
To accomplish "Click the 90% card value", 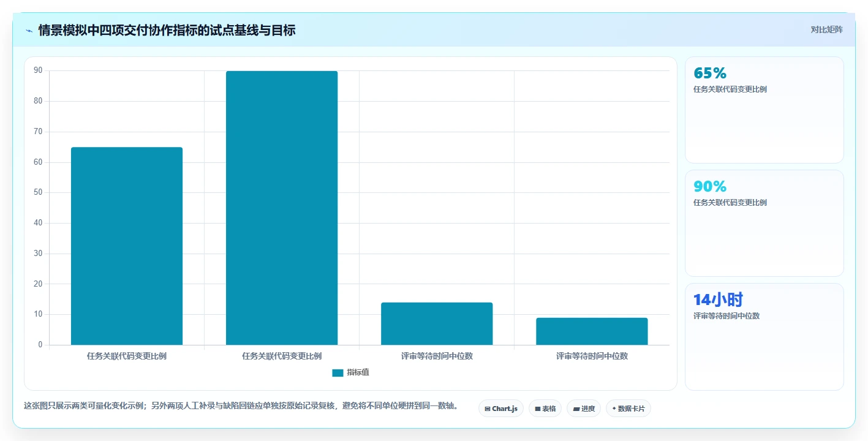I will tap(710, 186).
